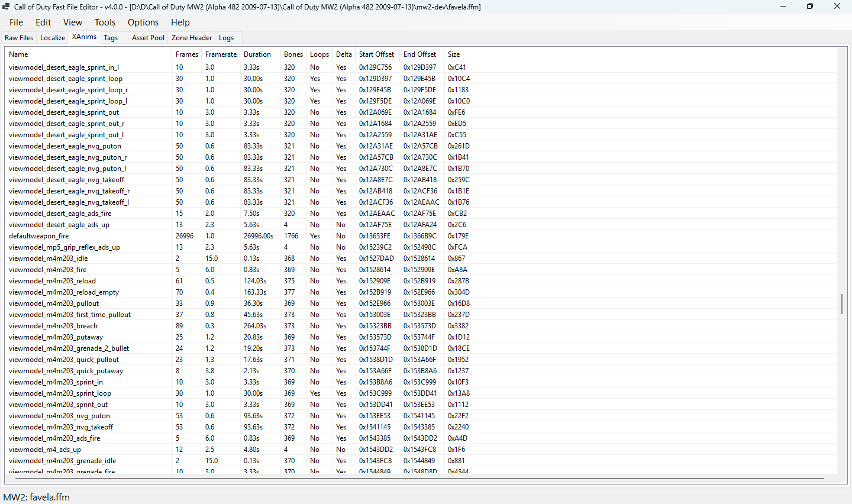852x504 pixels.
Task: Switch to the Zone Header tab
Action: pyautogui.click(x=192, y=38)
